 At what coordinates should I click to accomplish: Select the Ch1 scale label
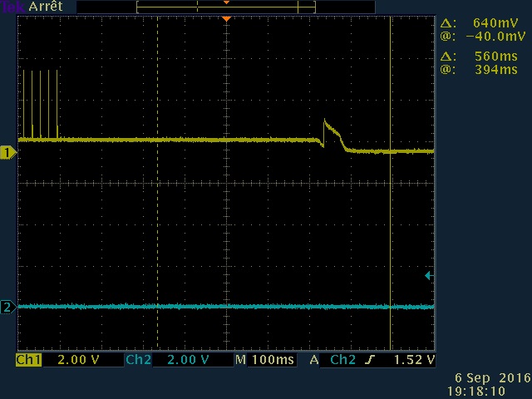tap(28, 360)
